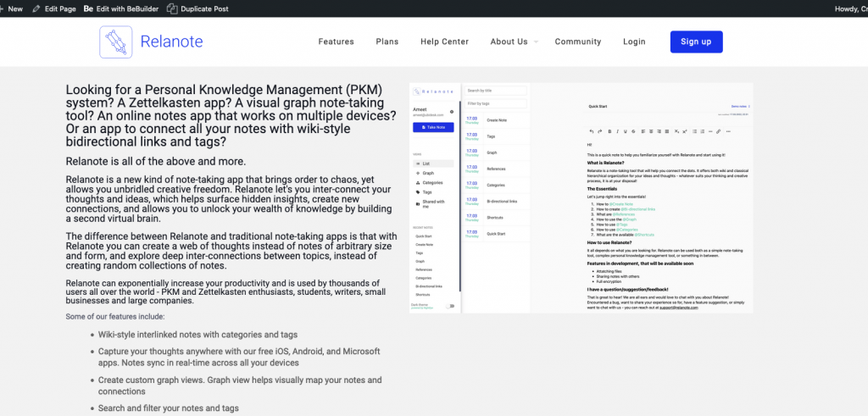Toggle Italic in the editor toolbar
Viewport: 868px width, 416px height.
pos(618,131)
